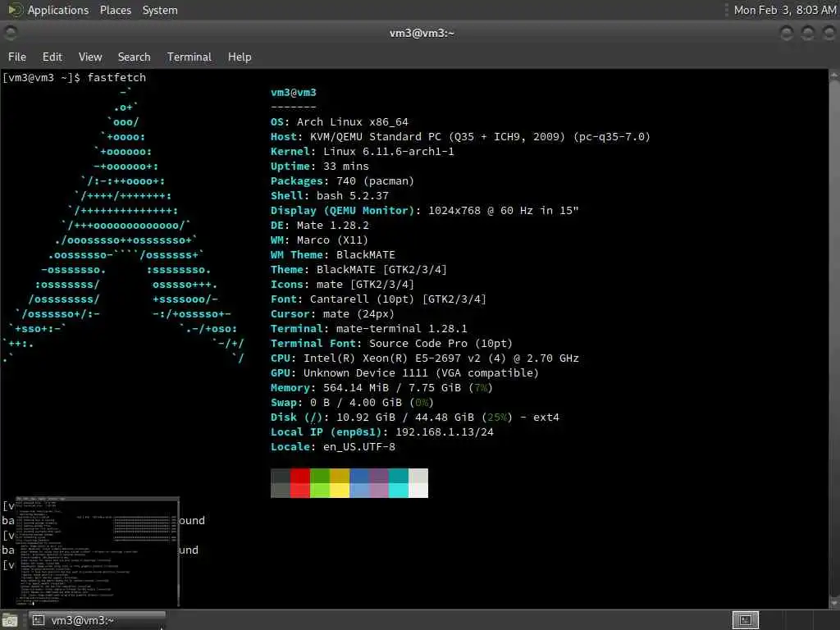Click the Show Desktop icon in bottom panel
The width and height of the screenshot is (840, 630).
[10, 620]
